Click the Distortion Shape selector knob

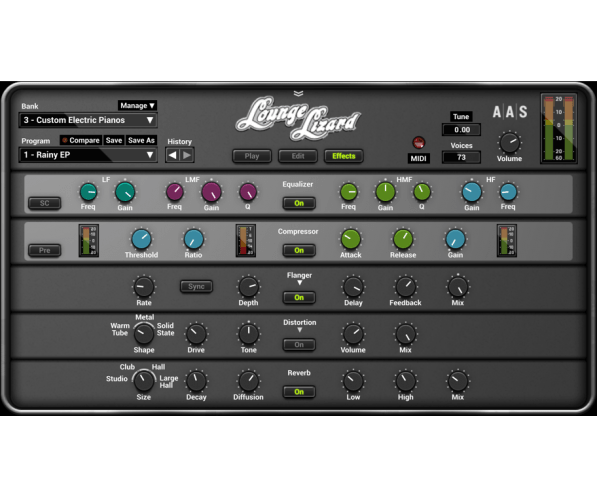click(144, 334)
